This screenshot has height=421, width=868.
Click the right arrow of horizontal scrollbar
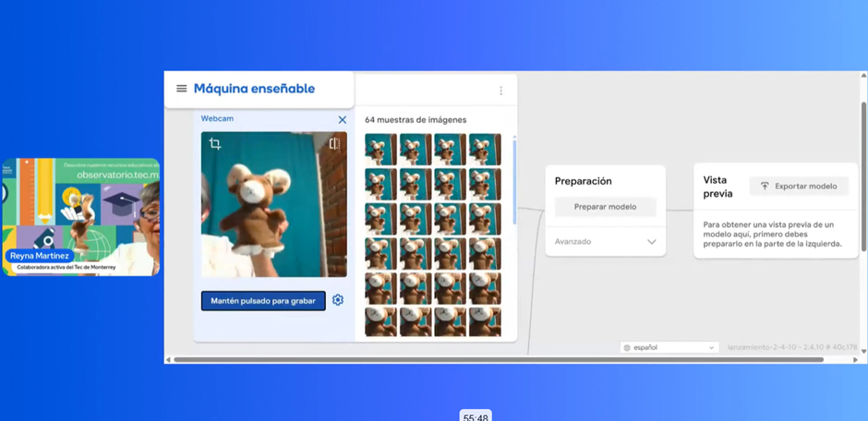click(856, 359)
